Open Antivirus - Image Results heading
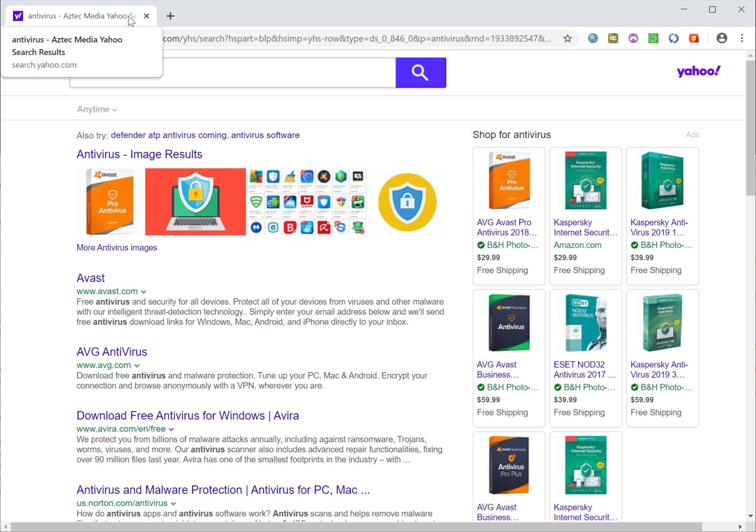756x532 pixels. (139, 154)
